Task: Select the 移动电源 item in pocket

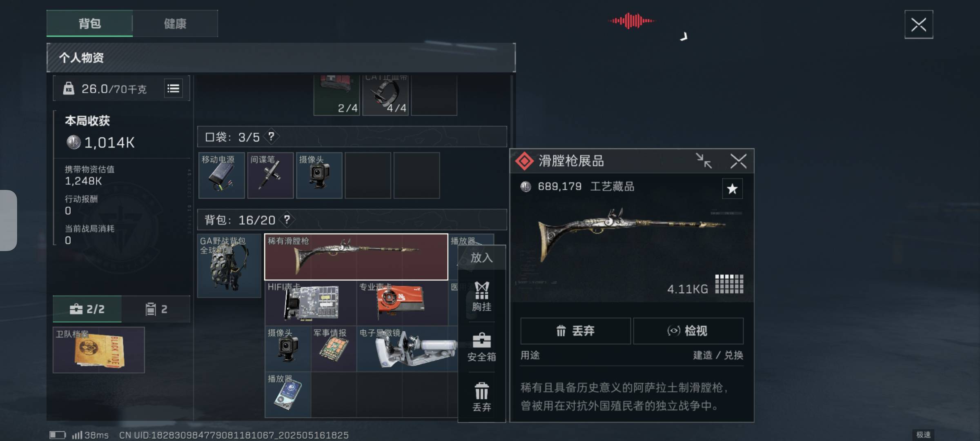Action: [222, 176]
